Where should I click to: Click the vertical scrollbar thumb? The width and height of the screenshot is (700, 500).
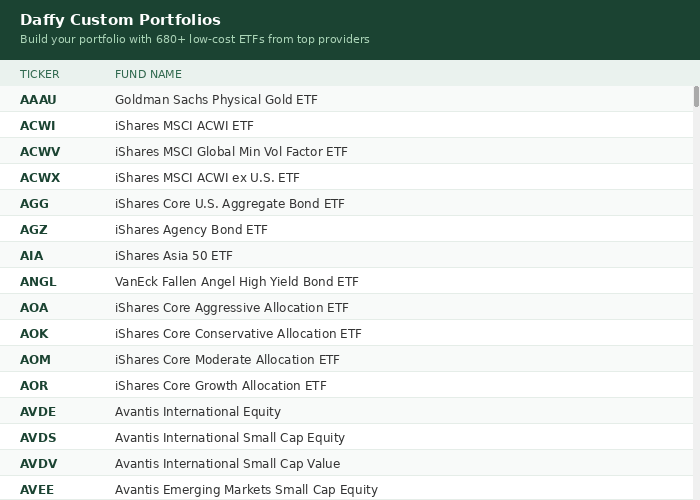pyautogui.click(x=696, y=96)
